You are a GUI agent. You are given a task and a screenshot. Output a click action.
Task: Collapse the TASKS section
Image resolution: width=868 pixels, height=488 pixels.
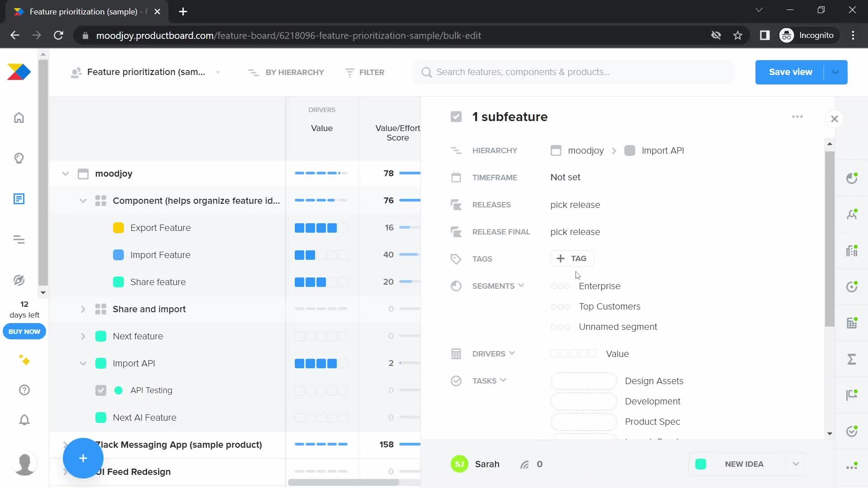click(x=503, y=380)
